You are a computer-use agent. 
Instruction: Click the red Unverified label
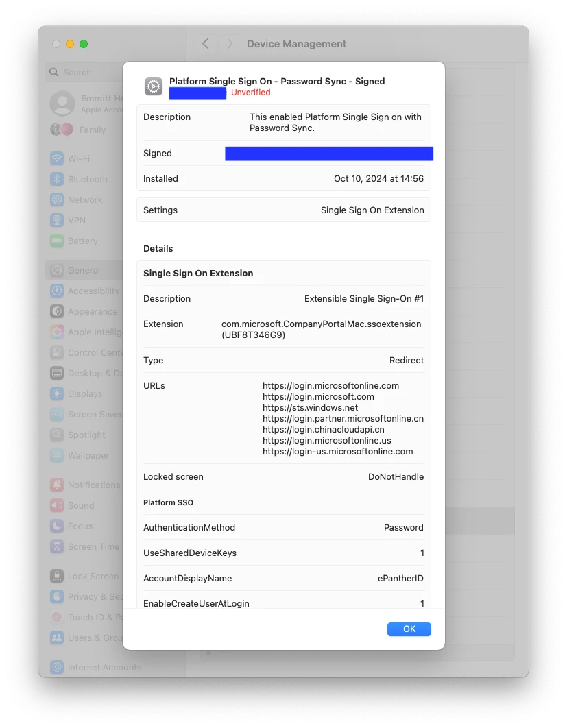point(251,93)
